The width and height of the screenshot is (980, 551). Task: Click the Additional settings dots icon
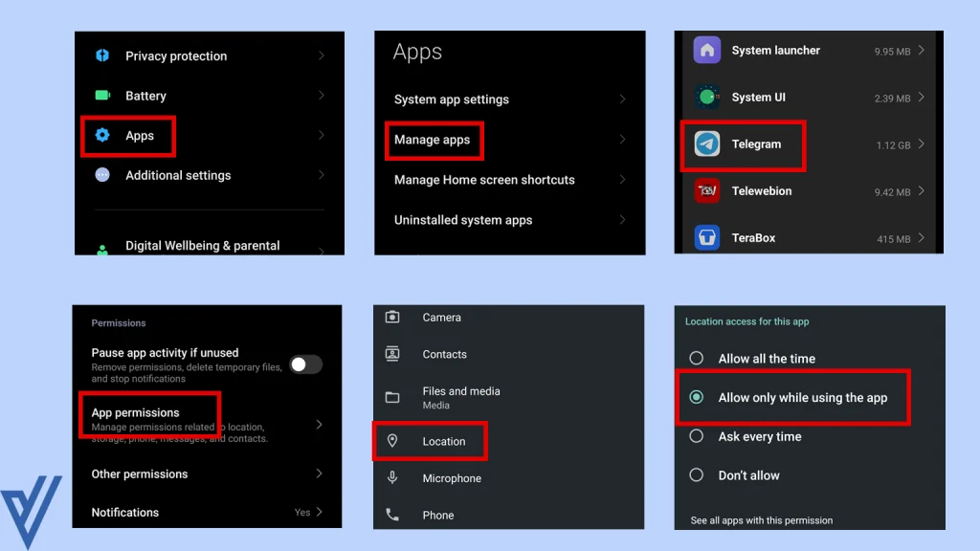(x=102, y=175)
